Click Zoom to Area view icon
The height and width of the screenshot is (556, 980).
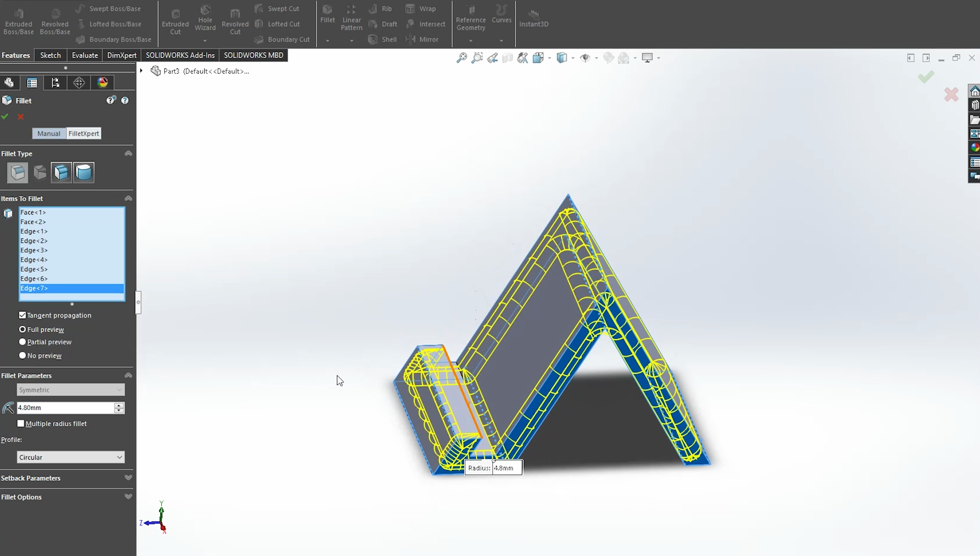pyautogui.click(x=477, y=58)
